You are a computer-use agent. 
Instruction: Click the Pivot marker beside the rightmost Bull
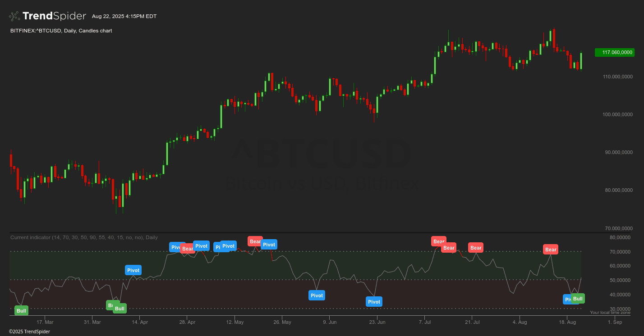click(568, 299)
